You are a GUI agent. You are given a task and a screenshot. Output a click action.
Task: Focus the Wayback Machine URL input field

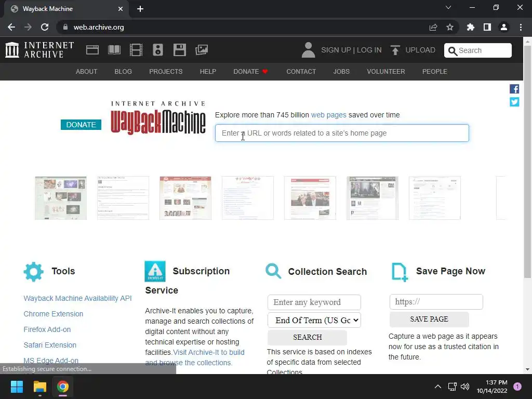342,133
